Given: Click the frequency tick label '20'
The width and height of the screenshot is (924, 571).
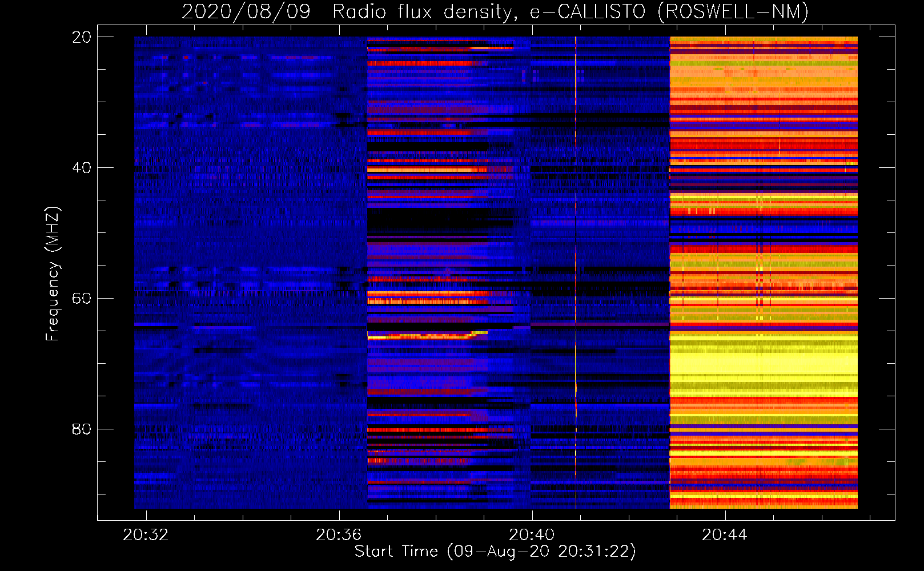Looking at the screenshot, I should [82, 37].
